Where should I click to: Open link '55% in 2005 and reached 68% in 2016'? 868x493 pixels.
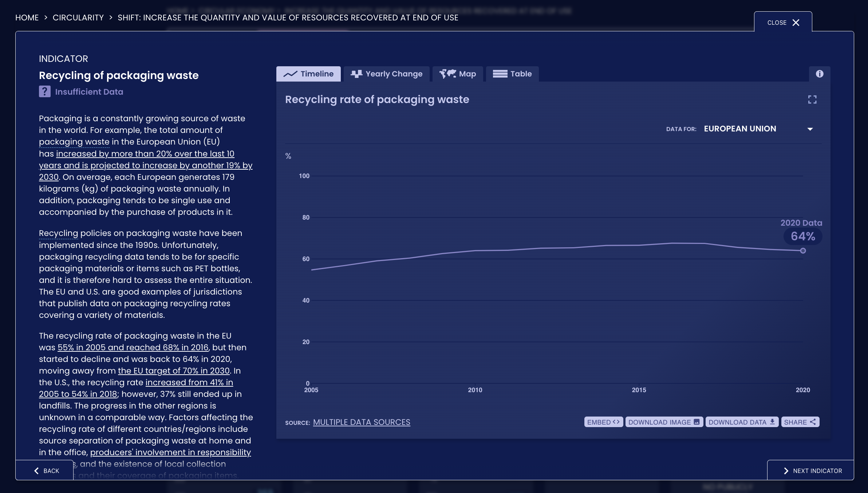[x=133, y=347]
